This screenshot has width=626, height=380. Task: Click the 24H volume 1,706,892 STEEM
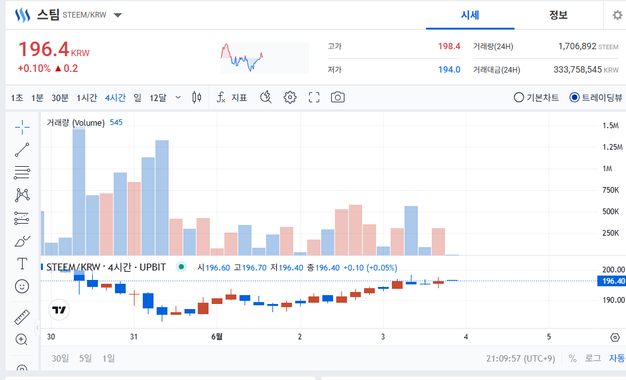tap(588, 46)
